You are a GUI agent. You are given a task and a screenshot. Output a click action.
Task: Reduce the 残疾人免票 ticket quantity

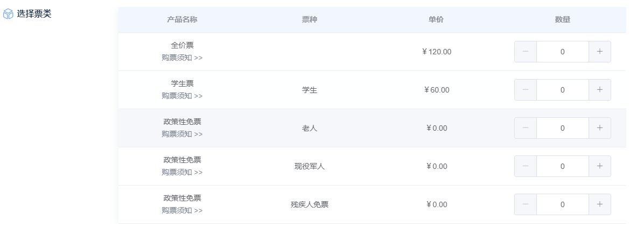[526, 204]
